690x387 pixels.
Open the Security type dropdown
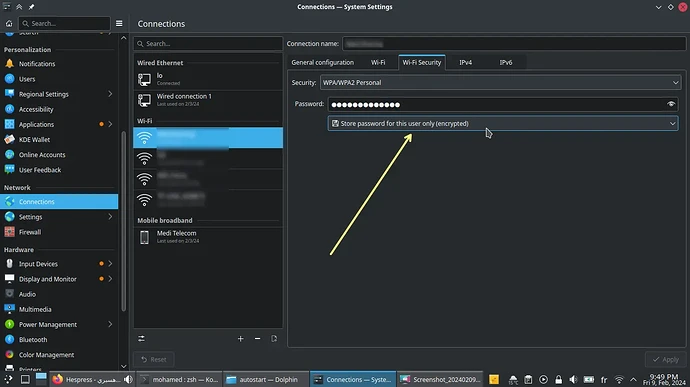coord(501,83)
